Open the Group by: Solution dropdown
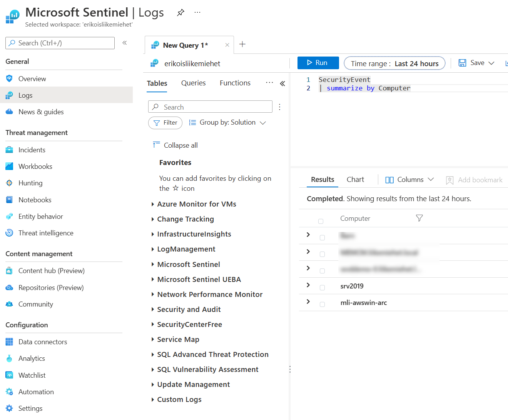Screen dimensions: 508x420 (227, 122)
